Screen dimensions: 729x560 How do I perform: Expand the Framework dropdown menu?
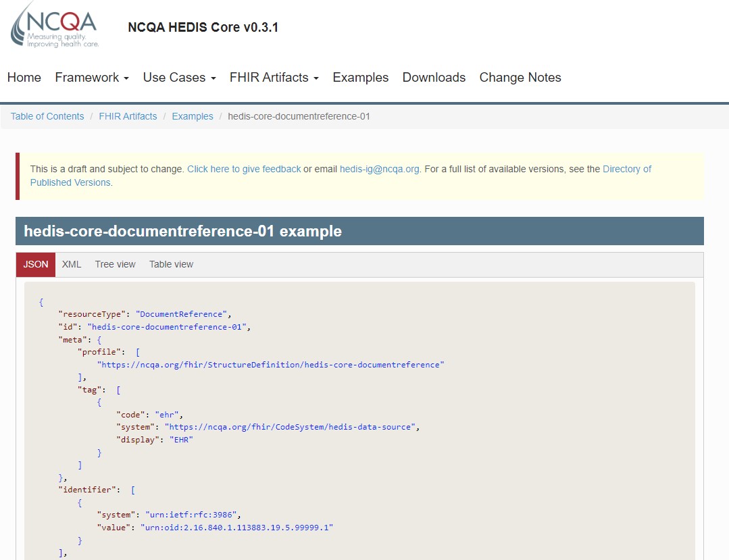pyautogui.click(x=92, y=78)
